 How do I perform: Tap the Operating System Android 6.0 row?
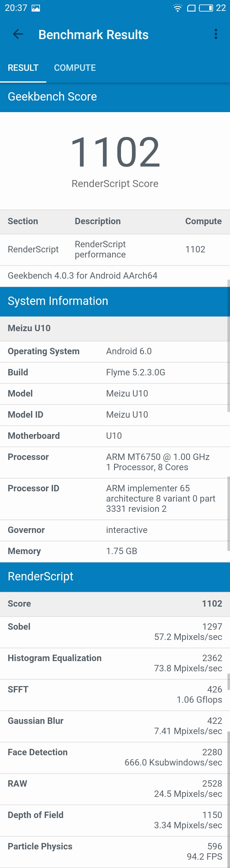(115, 351)
